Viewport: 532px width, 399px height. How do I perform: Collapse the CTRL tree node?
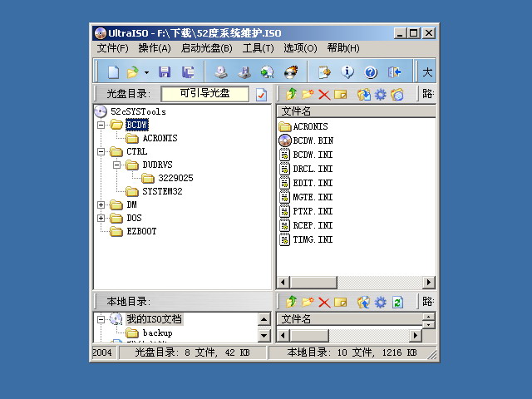click(101, 151)
